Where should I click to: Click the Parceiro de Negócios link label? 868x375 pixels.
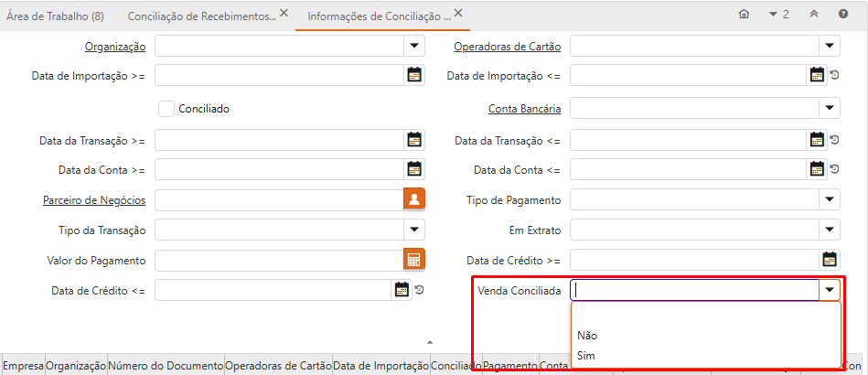[94, 199]
